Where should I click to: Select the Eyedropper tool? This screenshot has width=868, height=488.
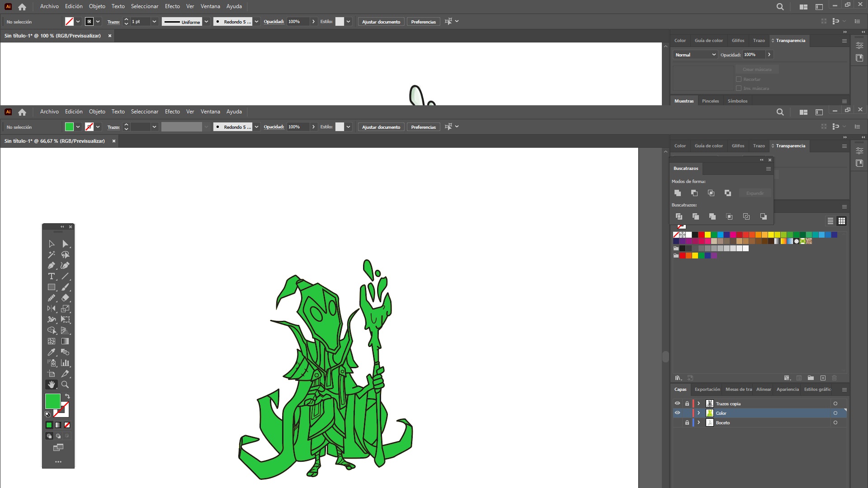click(52, 352)
